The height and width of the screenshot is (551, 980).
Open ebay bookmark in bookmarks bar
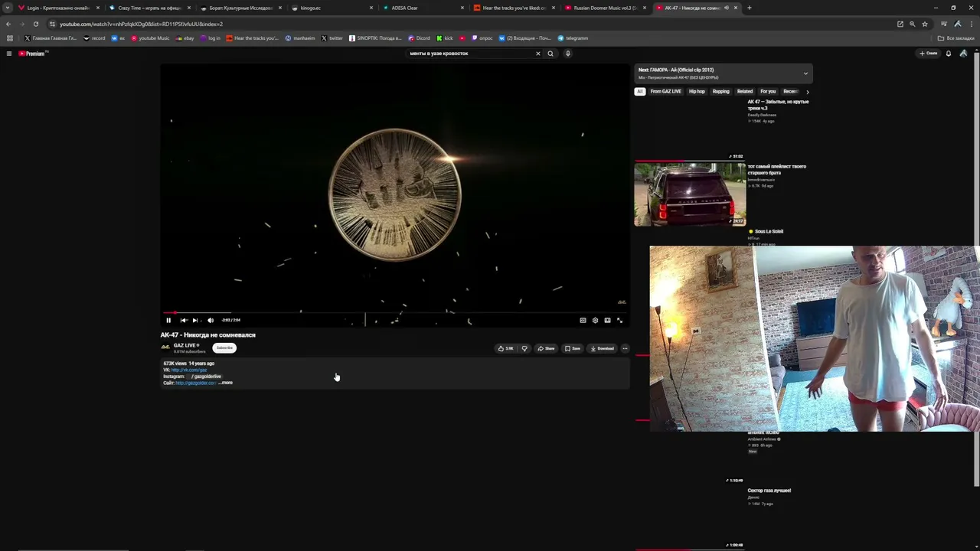pyautogui.click(x=185, y=38)
